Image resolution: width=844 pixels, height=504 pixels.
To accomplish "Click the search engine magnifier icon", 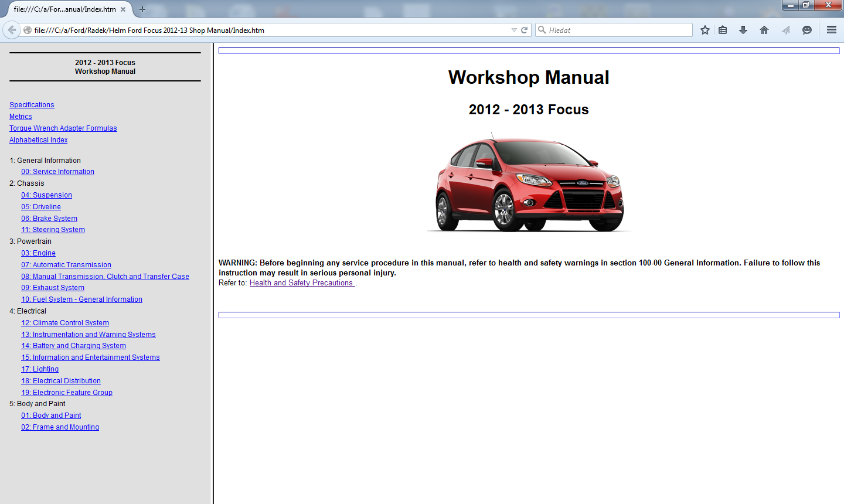I will (542, 30).
